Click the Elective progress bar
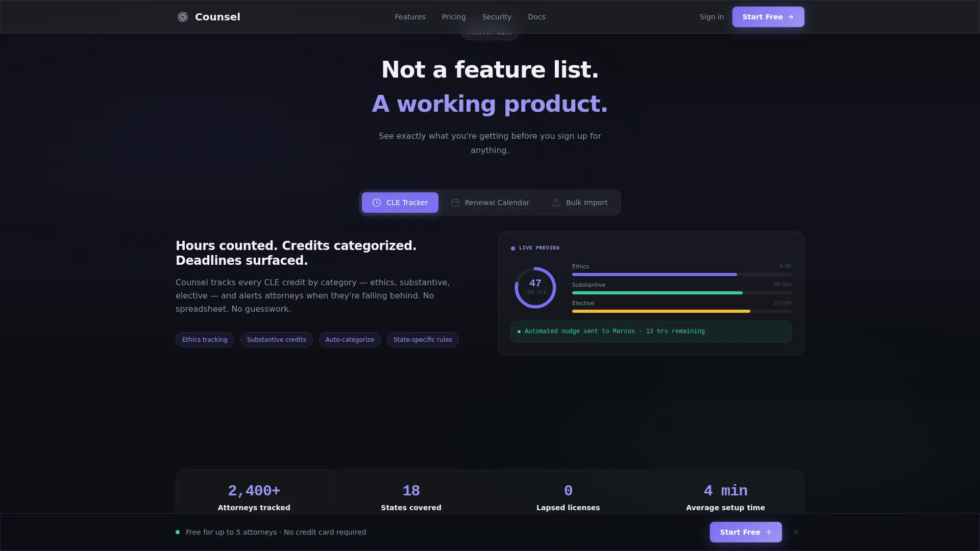Image resolution: width=980 pixels, height=551 pixels. [682, 311]
